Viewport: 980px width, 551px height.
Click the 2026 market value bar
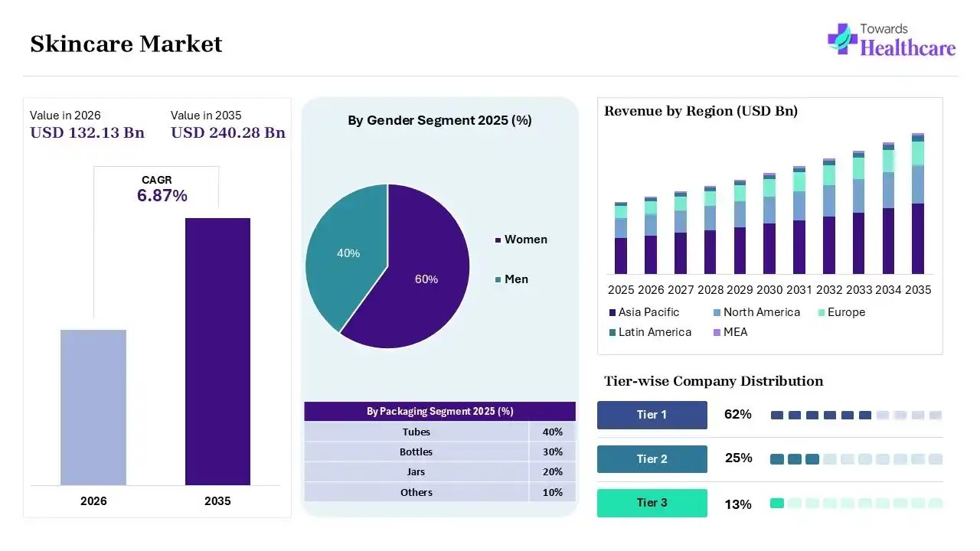coord(93,407)
